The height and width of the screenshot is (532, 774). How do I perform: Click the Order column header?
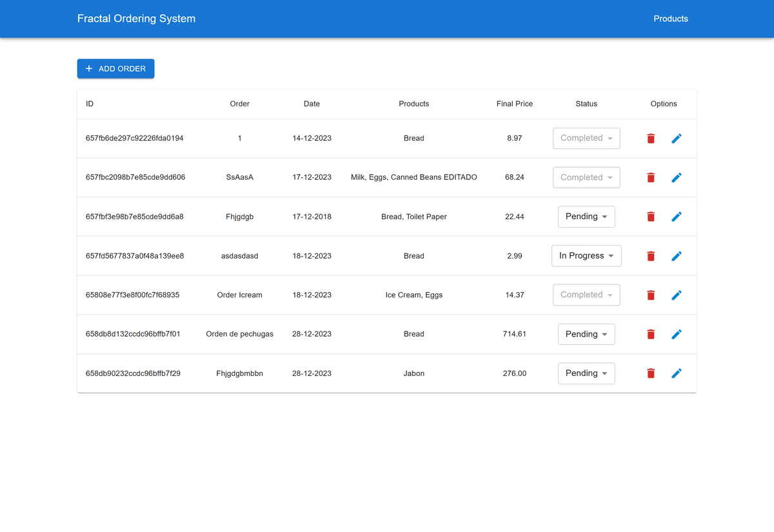[239, 104]
